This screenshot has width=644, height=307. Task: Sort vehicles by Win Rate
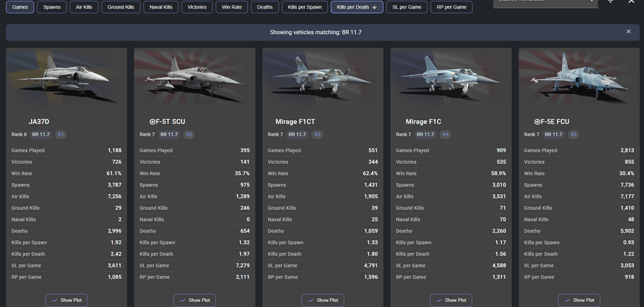click(x=232, y=7)
